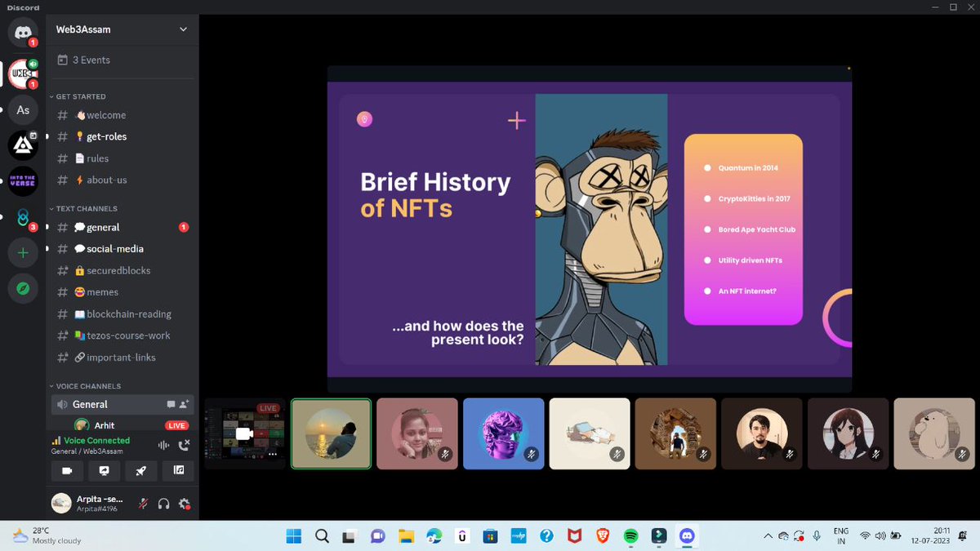Open the Windows Start menu
Screen dimensions: 980x551
[x=293, y=536]
